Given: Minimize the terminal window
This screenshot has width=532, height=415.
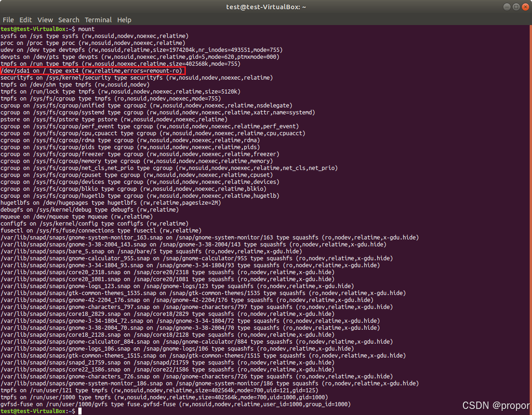Looking at the screenshot, I should pyautogui.click(x=507, y=7).
